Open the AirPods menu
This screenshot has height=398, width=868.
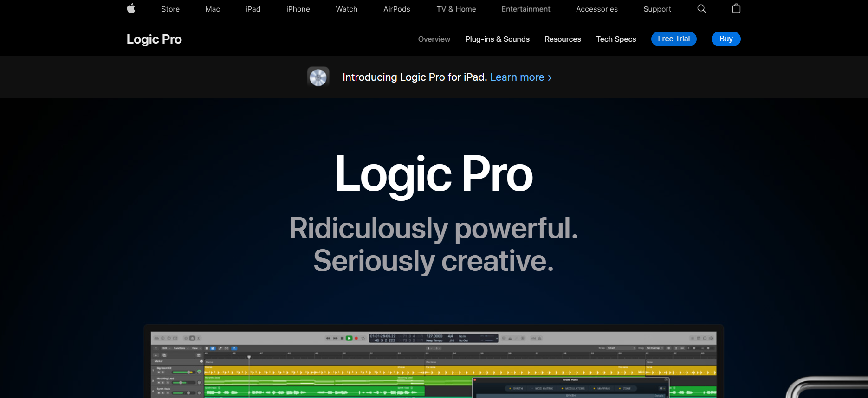(397, 9)
